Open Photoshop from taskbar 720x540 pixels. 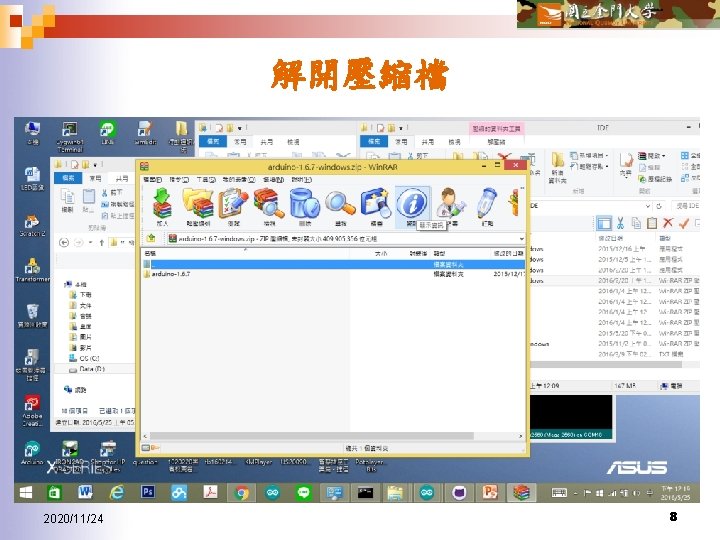[x=148, y=493]
